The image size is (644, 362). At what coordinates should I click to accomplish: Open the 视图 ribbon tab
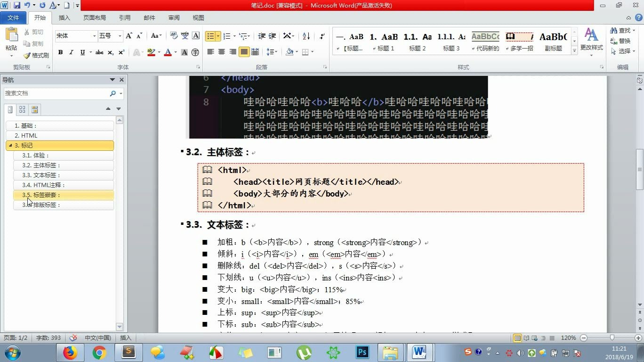198,17
